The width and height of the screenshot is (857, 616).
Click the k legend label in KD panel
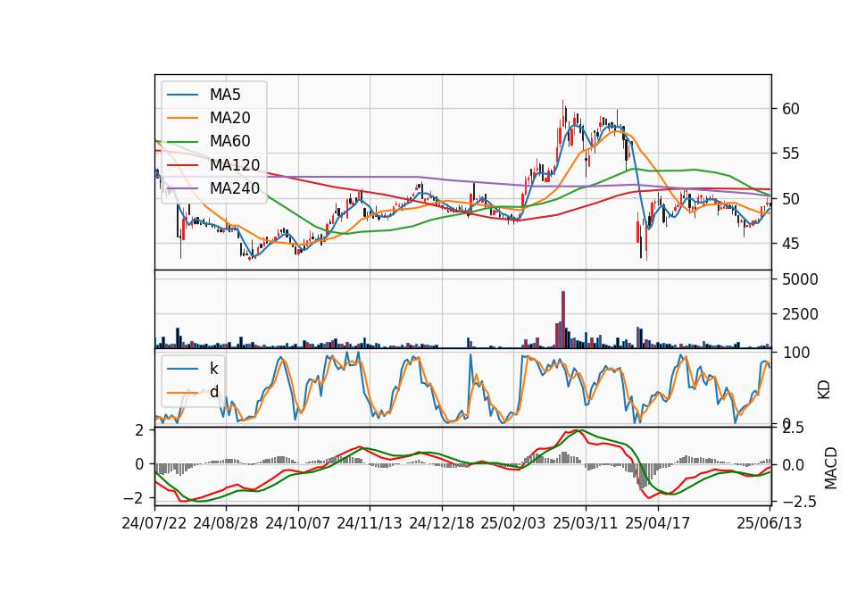click(213, 369)
